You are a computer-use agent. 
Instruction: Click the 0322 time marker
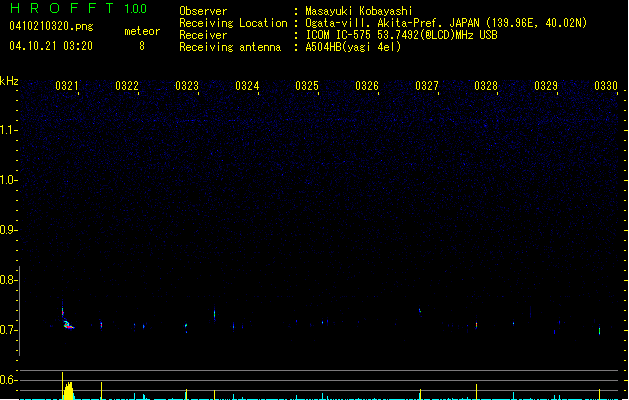pyautogui.click(x=127, y=86)
